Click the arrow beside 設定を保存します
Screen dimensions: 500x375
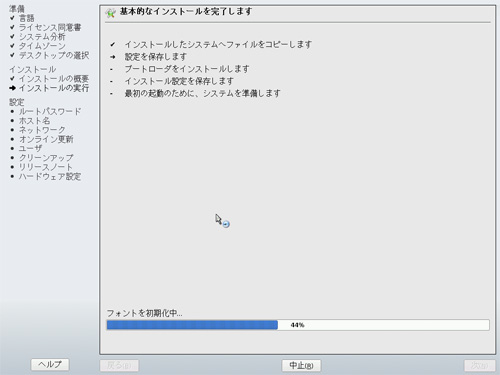tap(113, 57)
